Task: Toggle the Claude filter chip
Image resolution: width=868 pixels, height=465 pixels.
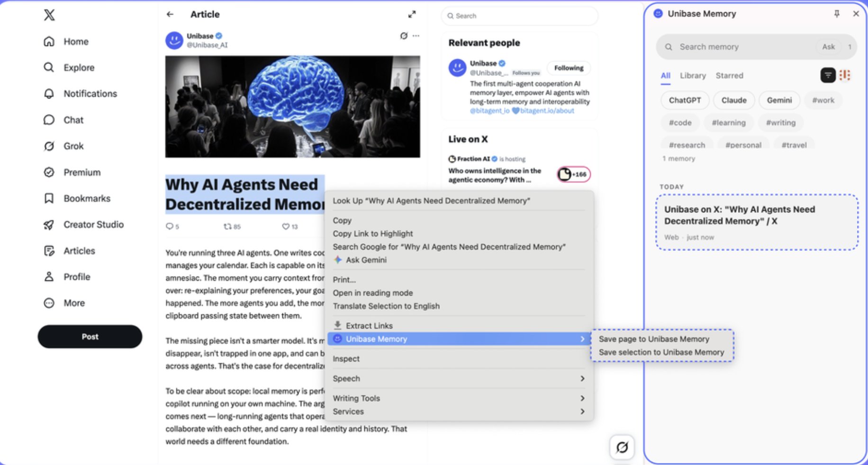Action: (734, 100)
